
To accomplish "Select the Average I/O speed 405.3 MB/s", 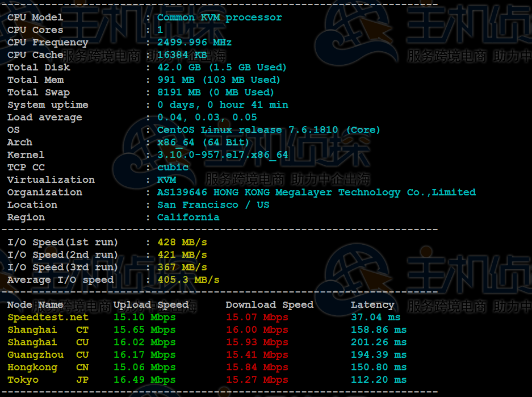I will point(188,280).
